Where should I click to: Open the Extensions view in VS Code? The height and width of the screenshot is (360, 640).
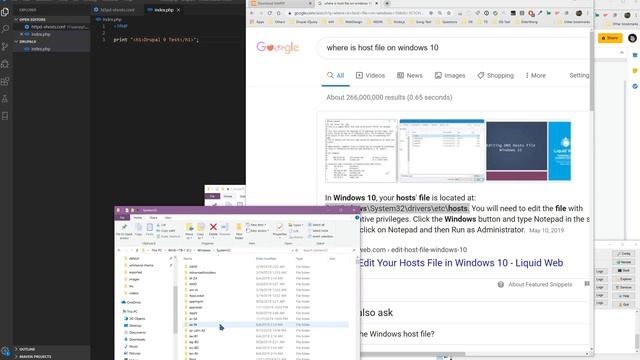pos(5,82)
